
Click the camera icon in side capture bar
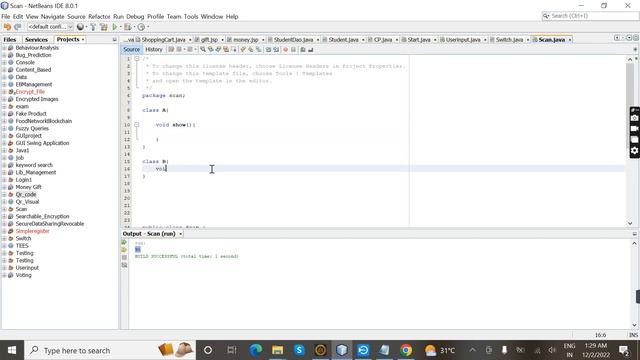point(634,118)
